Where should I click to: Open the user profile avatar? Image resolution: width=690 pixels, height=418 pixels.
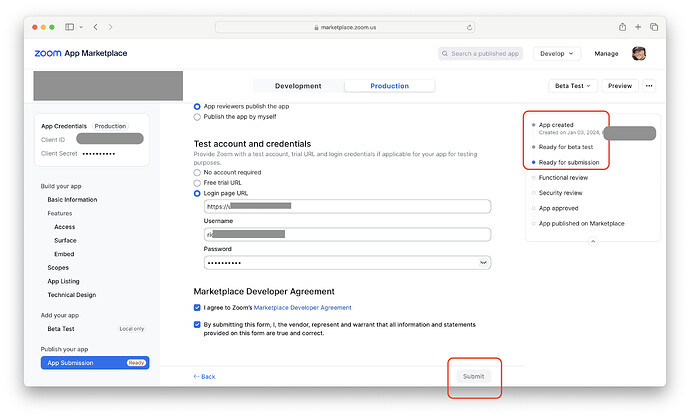[x=639, y=53]
